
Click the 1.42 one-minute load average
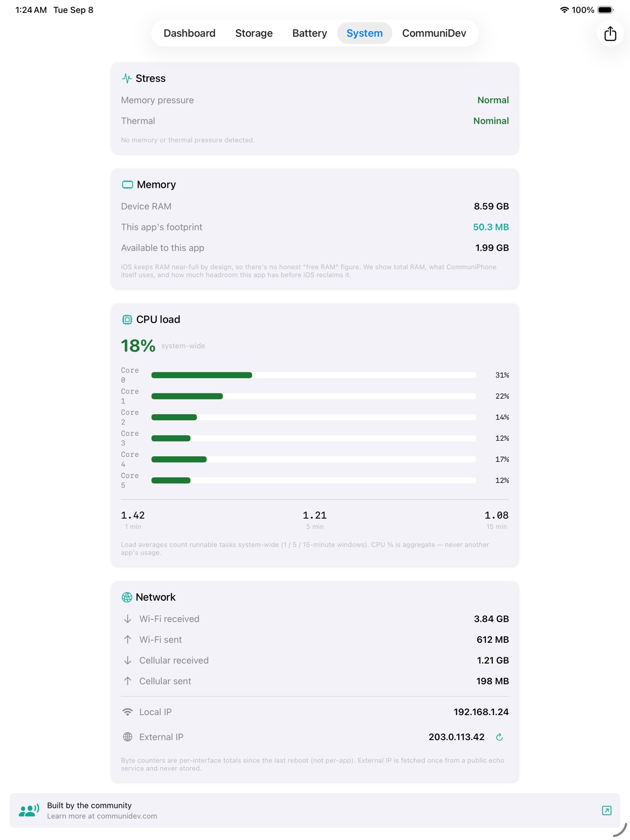pos(133,515)
